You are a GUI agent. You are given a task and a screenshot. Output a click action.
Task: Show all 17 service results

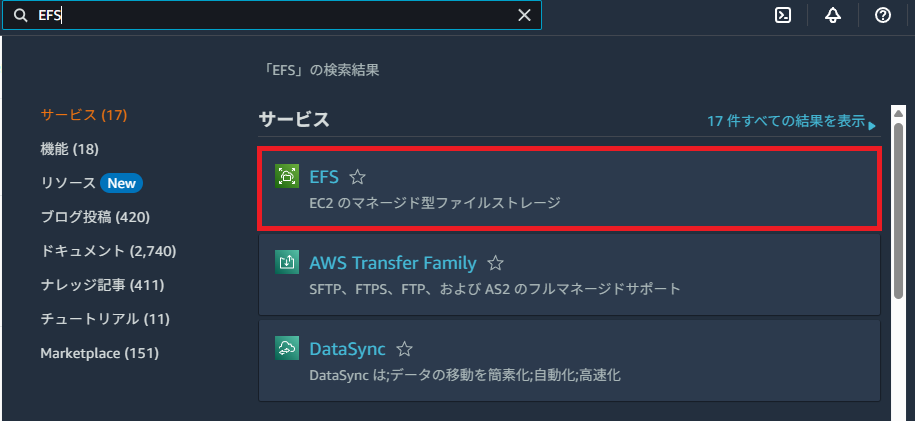coord(791,121)
